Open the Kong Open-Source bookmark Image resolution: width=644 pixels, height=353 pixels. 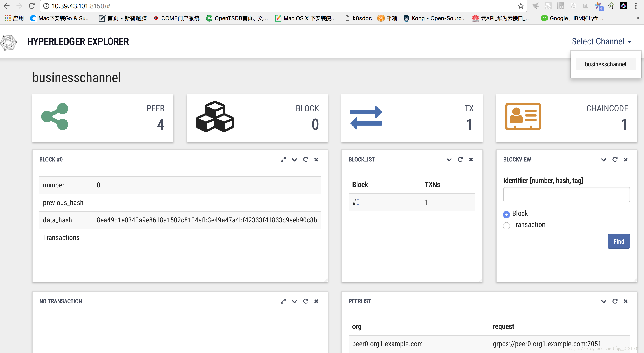(x=434, y=18)
